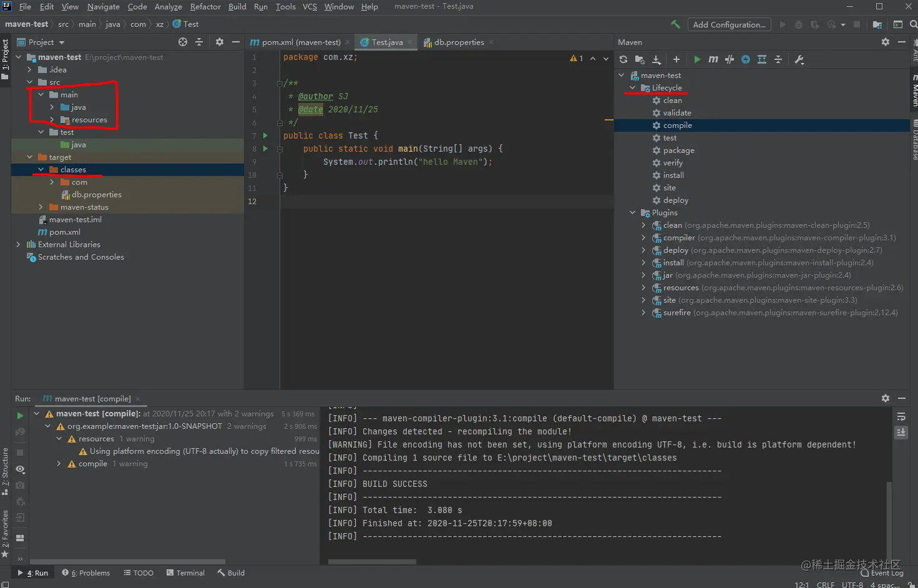Close the Test.java editor tab

(410, 42)
